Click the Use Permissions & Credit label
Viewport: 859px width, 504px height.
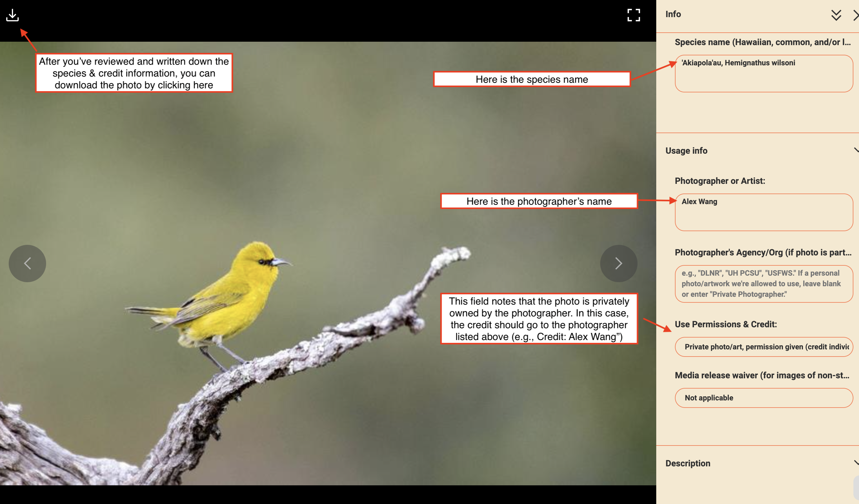[x=725, y=324]
